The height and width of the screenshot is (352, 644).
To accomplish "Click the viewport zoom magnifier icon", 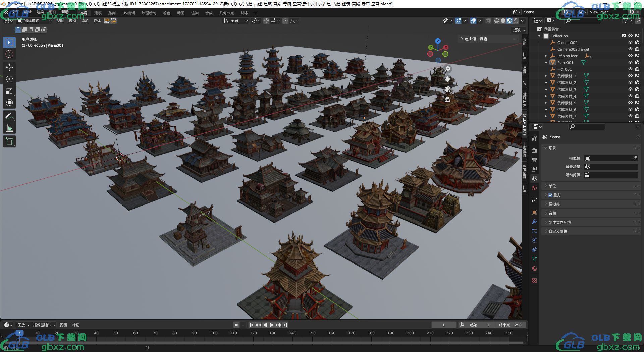I will (448, 69).
